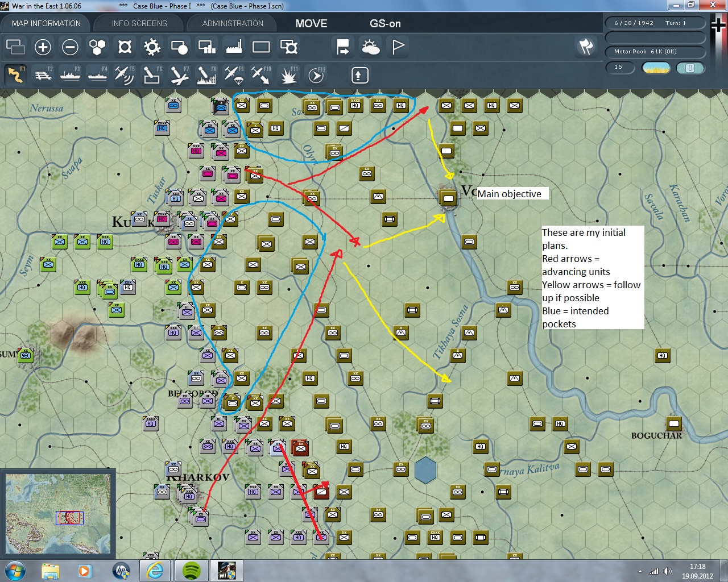
Task: Click the 15 counter field
Action: point(620,68)
